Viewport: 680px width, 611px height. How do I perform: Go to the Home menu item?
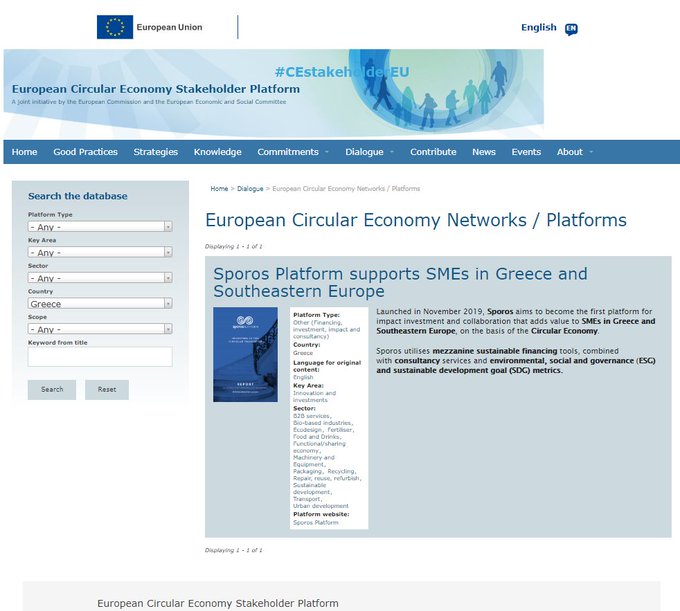[24, 152]
